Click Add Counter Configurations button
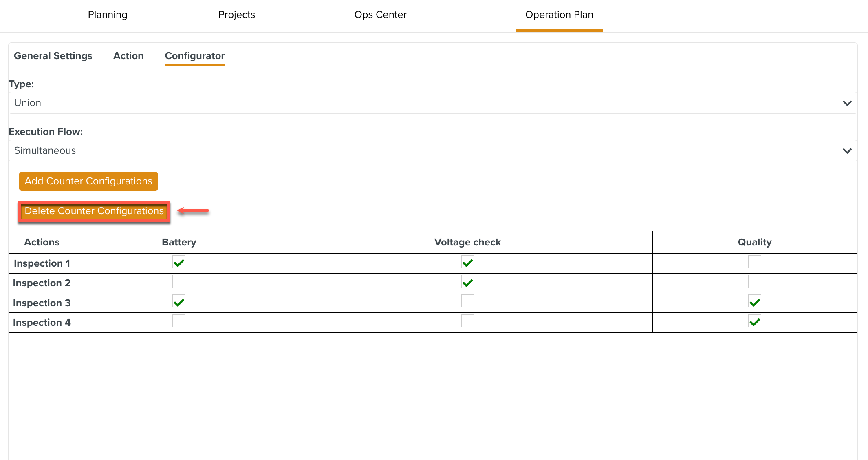The width and height of the screenshot is (868, 460). click(88, 181)
